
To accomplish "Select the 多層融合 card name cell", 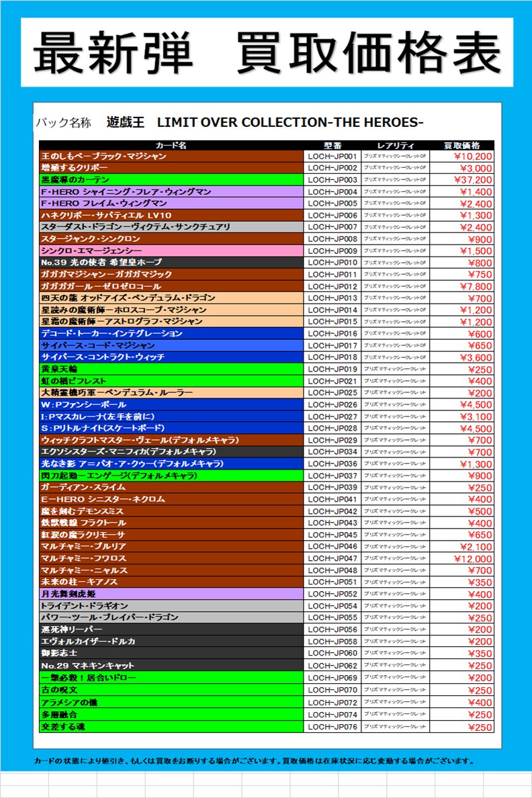I will [171, 715].
